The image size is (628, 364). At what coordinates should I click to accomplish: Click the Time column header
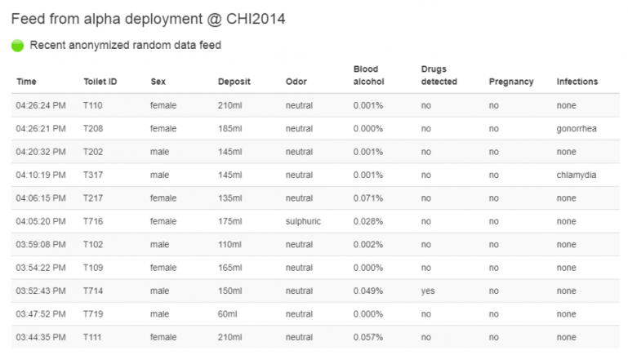(x=26, y=82)
